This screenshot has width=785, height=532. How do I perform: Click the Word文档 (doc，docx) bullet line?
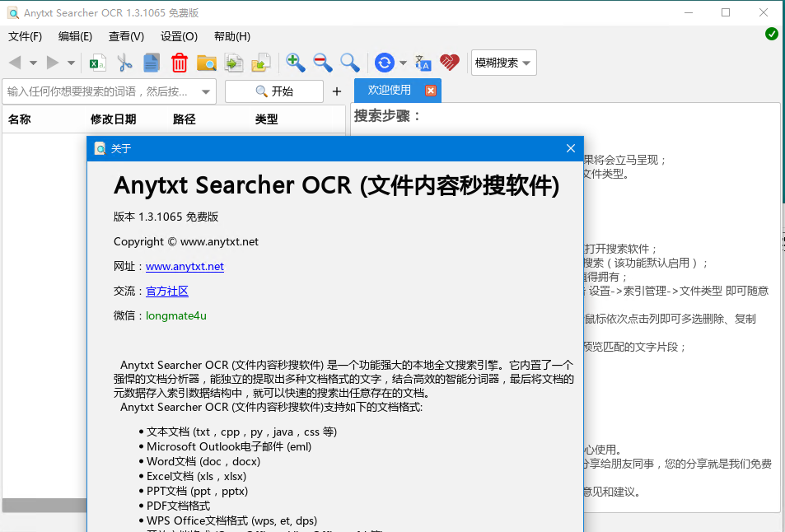click(200, 461)
